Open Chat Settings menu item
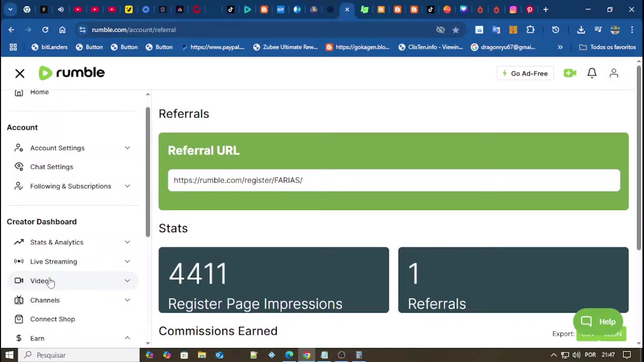644x362 pixels. (72, 167)
